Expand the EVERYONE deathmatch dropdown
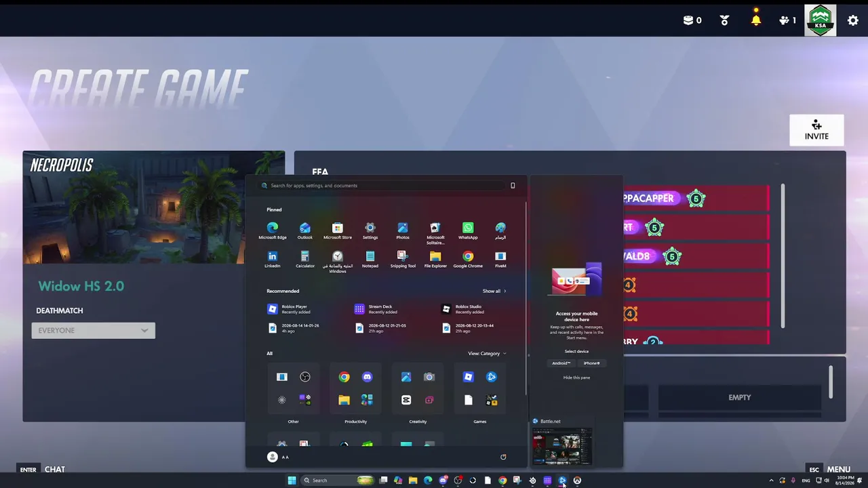This screenshot has height=488, width=868. click(x=93, y=330)
